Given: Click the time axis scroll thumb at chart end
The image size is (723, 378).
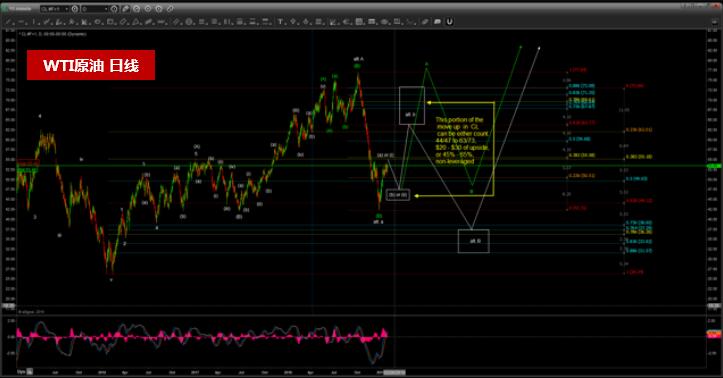Looking at the screenshot, I should click(x=395, y=372).
